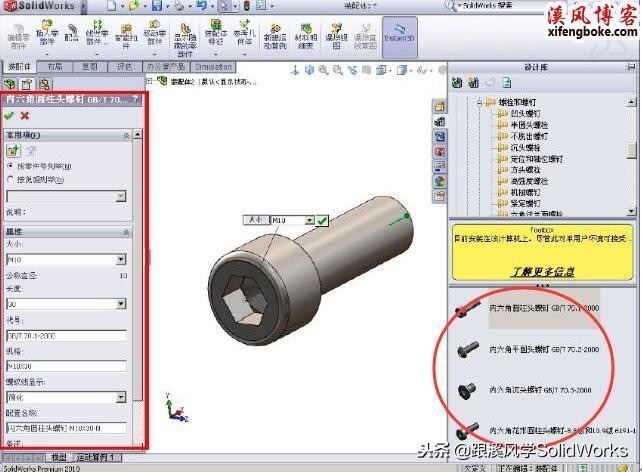
Task: Click the 显示隐藏的零部件 tool
Action: coord(185,40)
